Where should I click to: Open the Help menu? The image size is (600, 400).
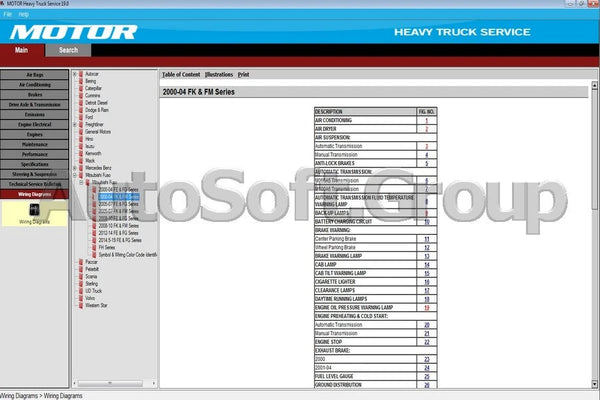click(24, 16)
